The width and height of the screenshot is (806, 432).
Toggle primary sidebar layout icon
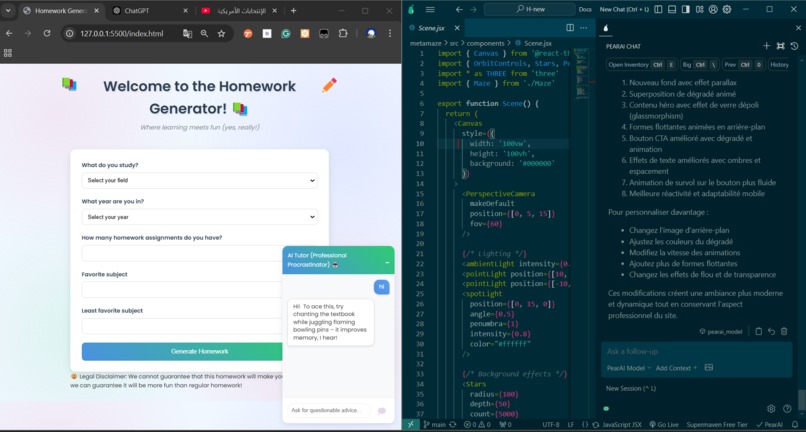[658, 9]
